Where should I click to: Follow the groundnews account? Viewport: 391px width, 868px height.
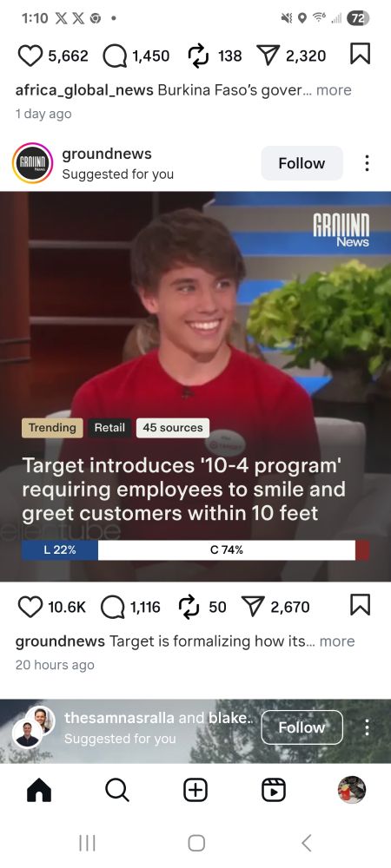[302, 163]
